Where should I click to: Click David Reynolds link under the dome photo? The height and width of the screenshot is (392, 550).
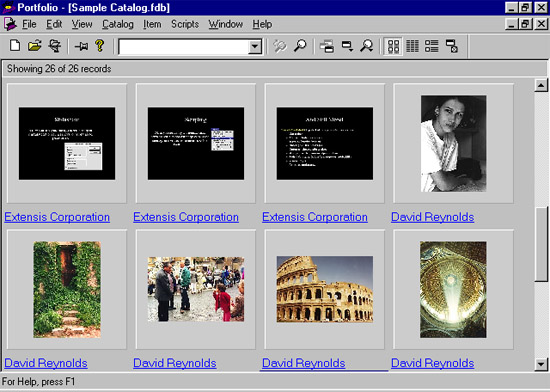coord(432,363)
